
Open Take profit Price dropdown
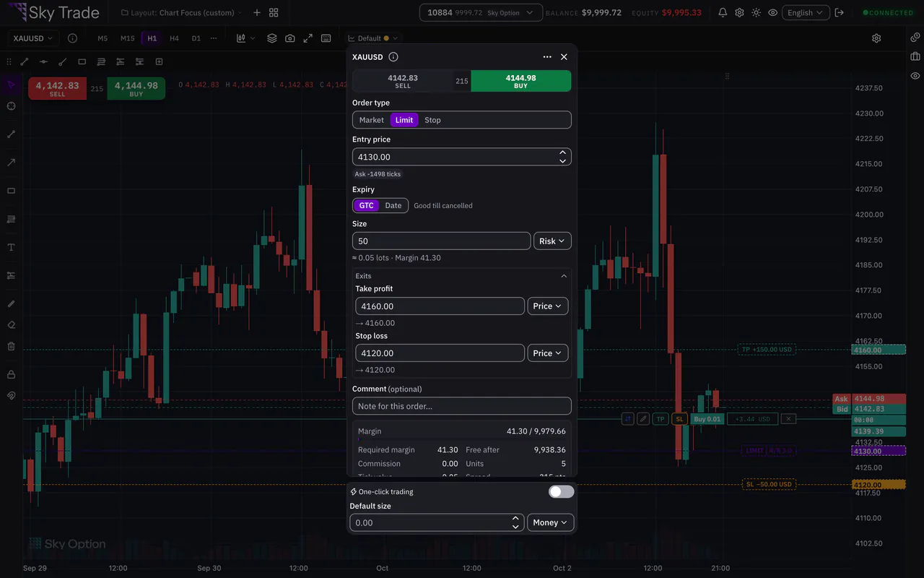coord(548,306)
